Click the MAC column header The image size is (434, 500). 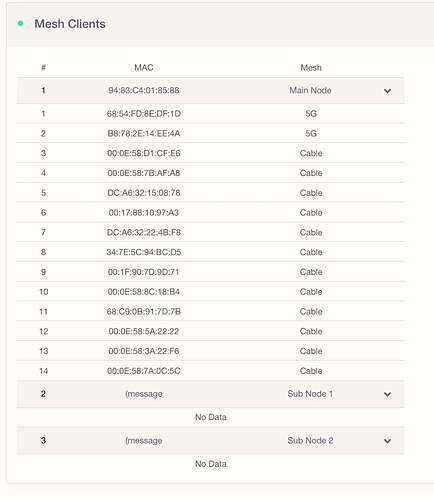[x=144, y=68]
